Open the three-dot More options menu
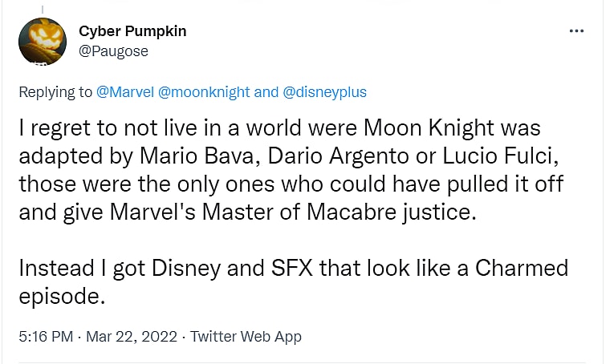Viewport: 614px width, 364px height. point(576,30)
